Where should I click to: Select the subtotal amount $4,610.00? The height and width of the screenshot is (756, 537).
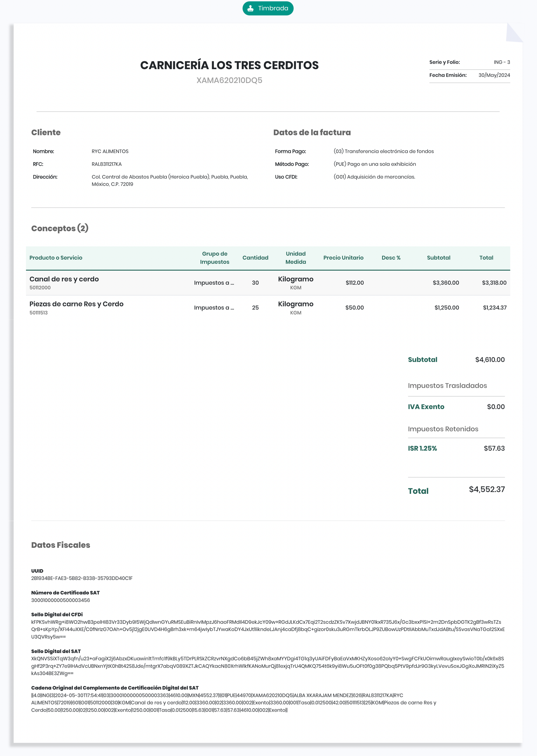pyautogui.click(x=490, y=359)
